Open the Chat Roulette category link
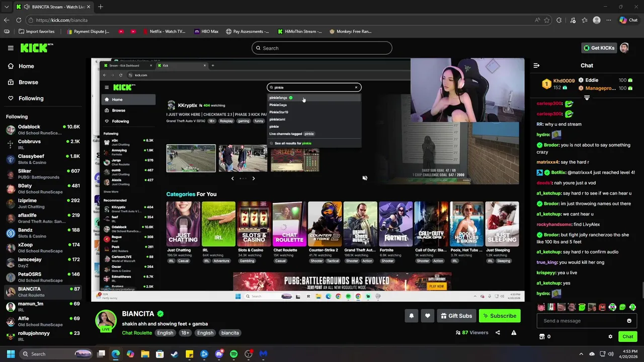Image resolution: width=644 pixels, height=362 pixels. point(137,333)
